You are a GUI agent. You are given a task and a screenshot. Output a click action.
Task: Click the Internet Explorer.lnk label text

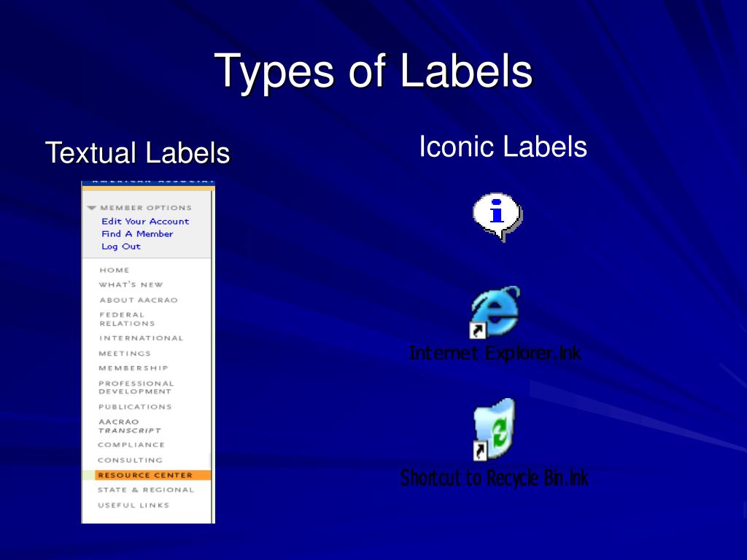coord(495,354)
